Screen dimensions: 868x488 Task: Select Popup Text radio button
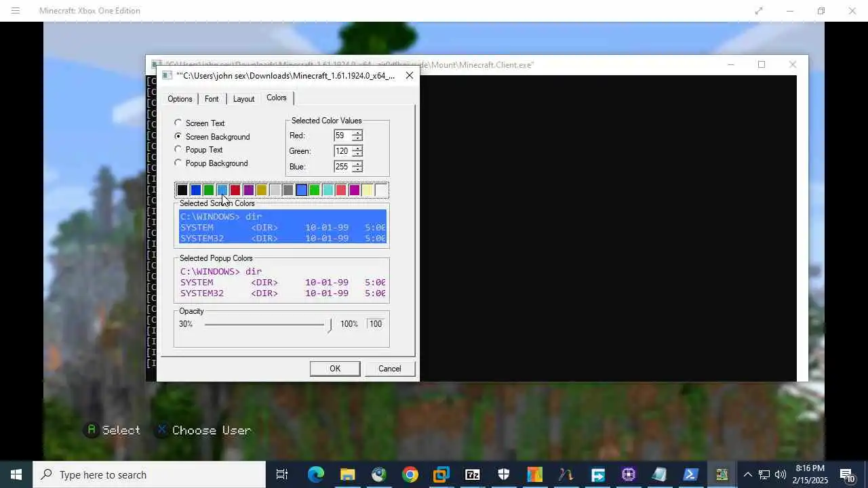(x=178, y=149)
